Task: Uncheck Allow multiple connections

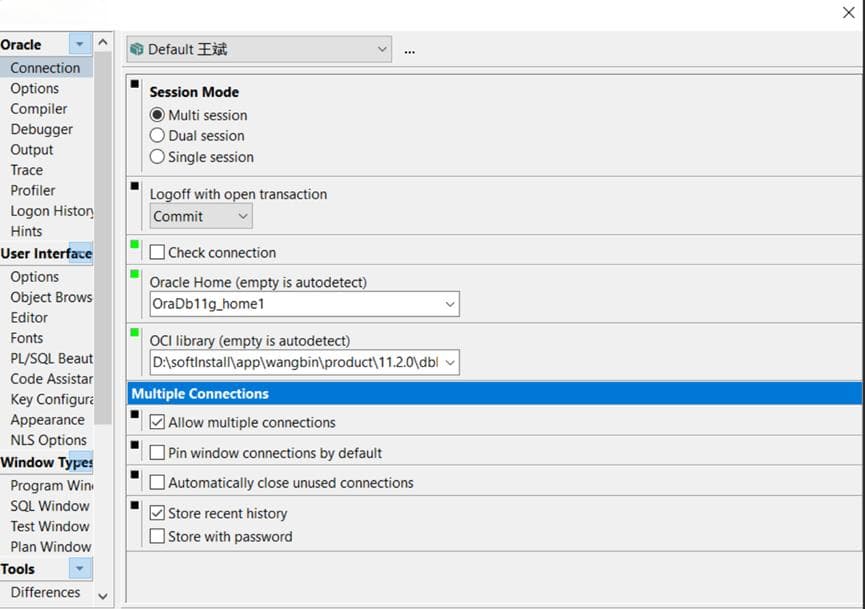Action: coord(157,422)
